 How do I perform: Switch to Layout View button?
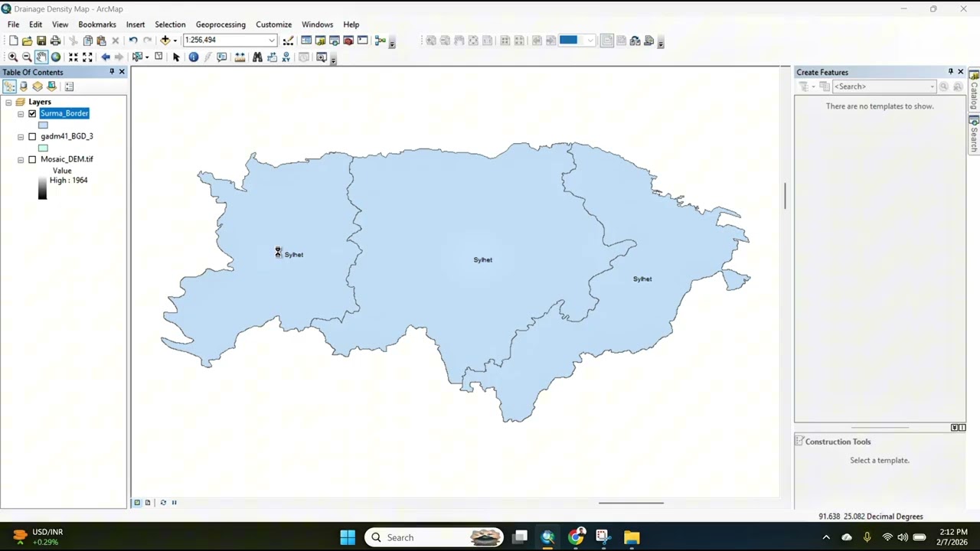148,502
